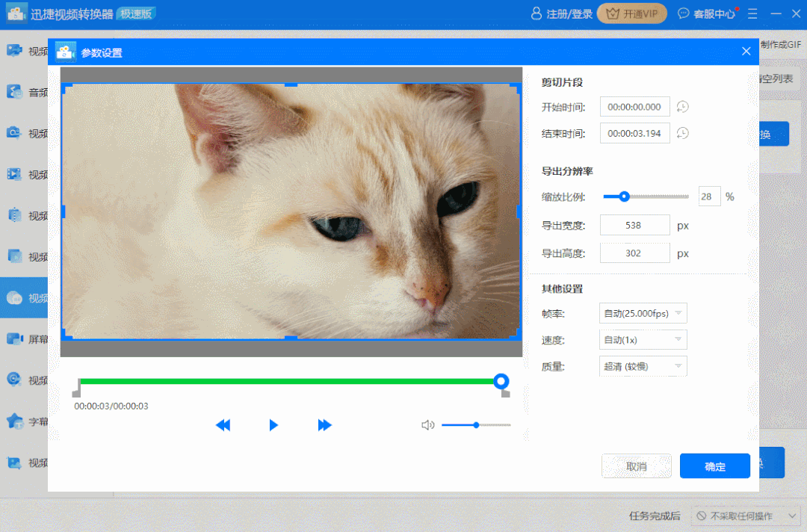The width and height of the screenshot is (807, 532).
Task: Play the video preview
Action: [273, 424]
